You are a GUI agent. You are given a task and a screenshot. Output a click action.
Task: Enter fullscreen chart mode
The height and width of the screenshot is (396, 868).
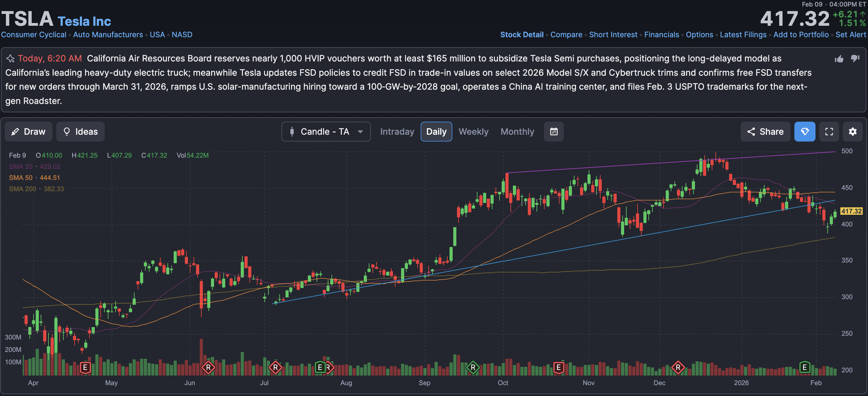pyautogui.click(x=829, y=132)
